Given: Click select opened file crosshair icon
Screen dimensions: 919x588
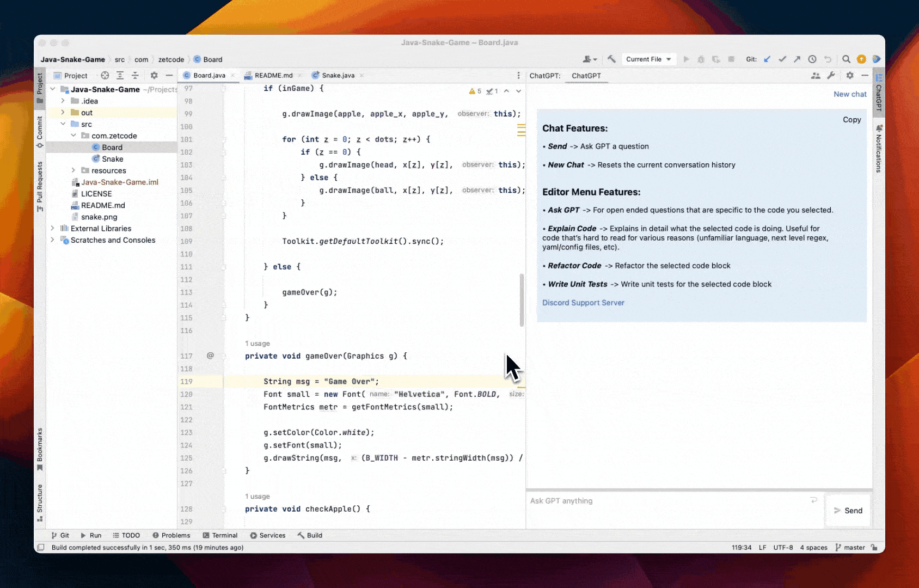Looking at the screenshot, I should pyautogui.click(x=105, y=76).
